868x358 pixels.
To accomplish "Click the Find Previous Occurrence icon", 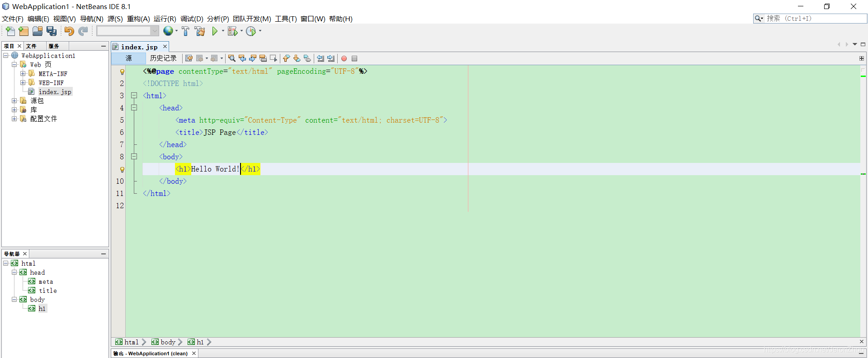I will 242,58.
